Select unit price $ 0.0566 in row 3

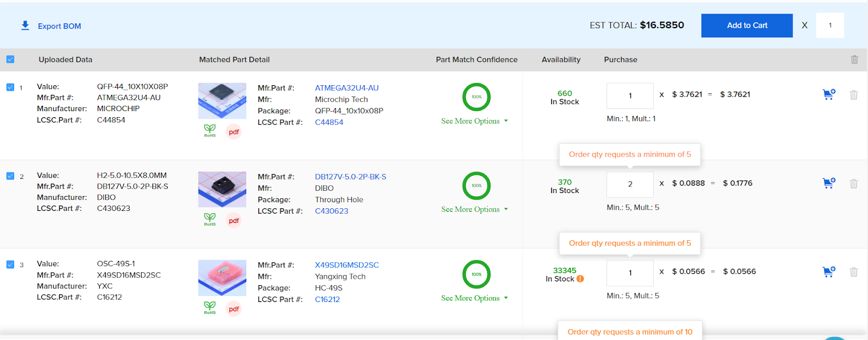[x=688, y=272]
